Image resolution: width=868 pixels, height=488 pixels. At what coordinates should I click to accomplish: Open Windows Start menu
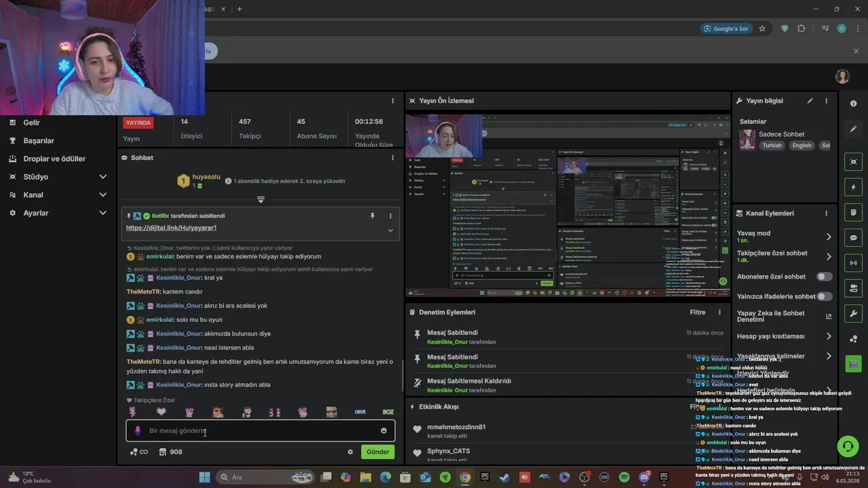pyautogui.click(x=204, y=477)
